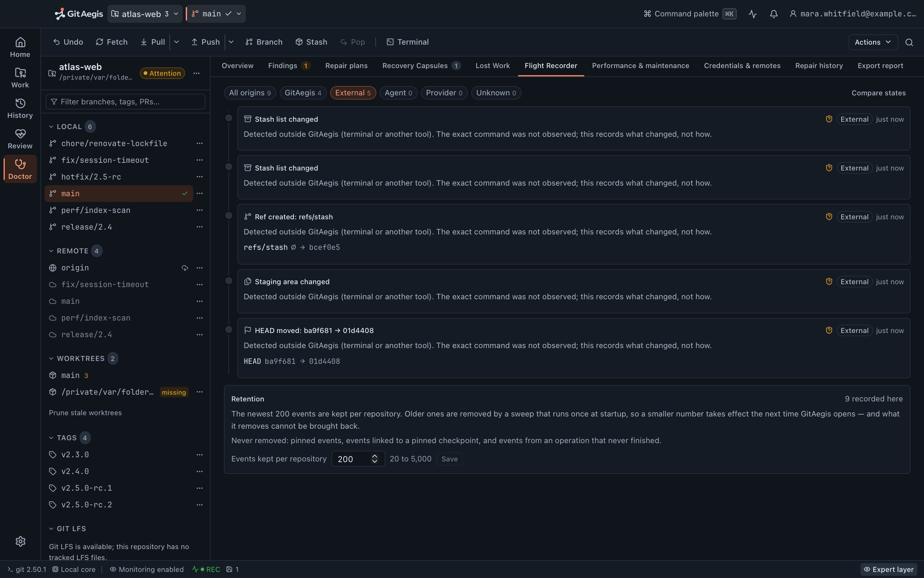Stash changes from the toolbar
Image resolution: width=924 pixels, height=578 pixels.
[311, 42]
